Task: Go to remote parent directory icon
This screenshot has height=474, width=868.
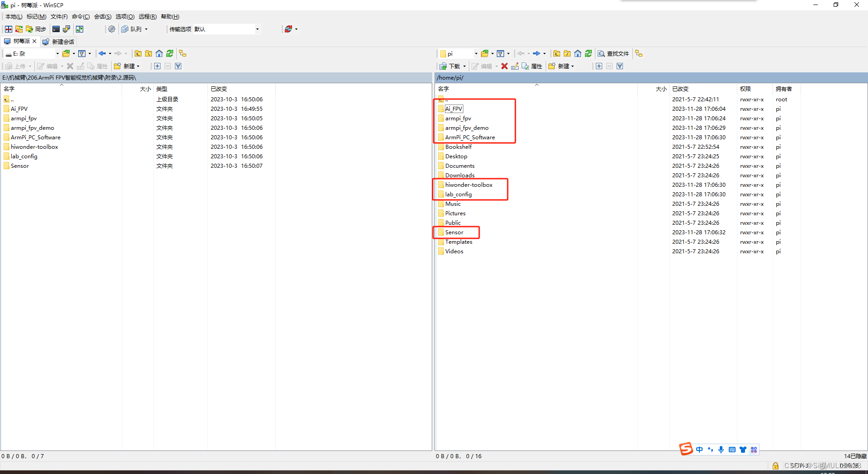Action: [x=557, y=53]
